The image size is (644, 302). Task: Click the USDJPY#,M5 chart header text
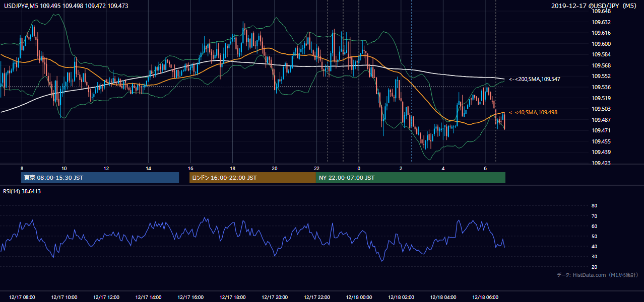[x=66, y=6]
